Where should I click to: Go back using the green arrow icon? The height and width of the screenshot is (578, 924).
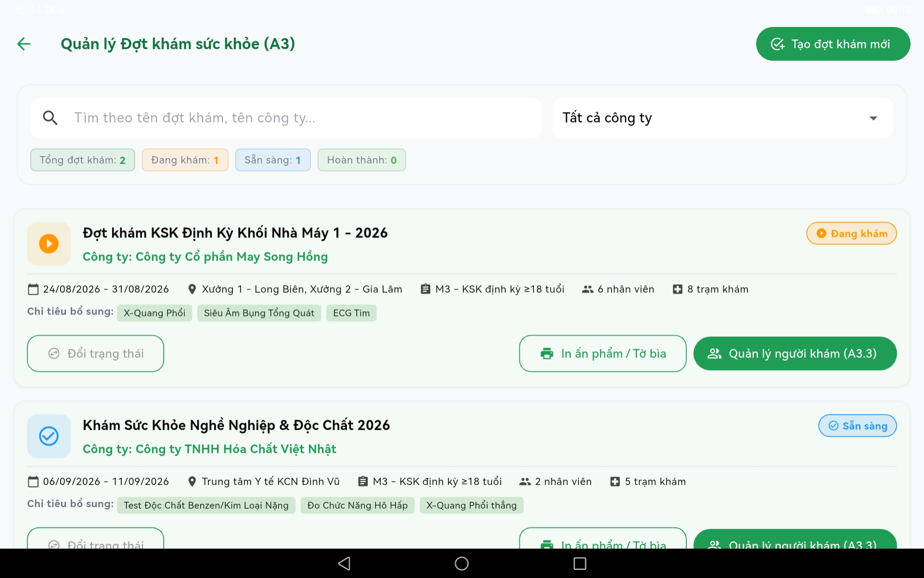(x=24, y=44)
